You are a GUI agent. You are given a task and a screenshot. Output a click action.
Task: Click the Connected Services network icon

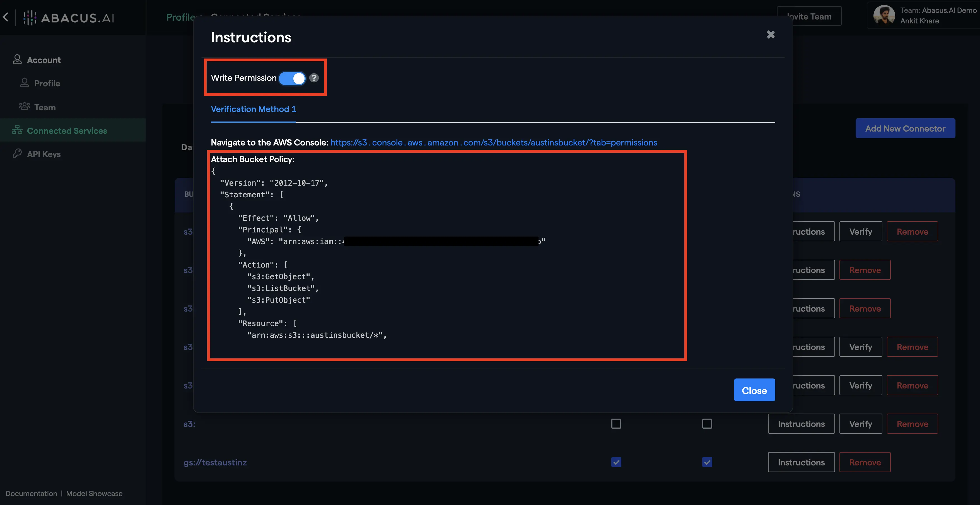17,130
